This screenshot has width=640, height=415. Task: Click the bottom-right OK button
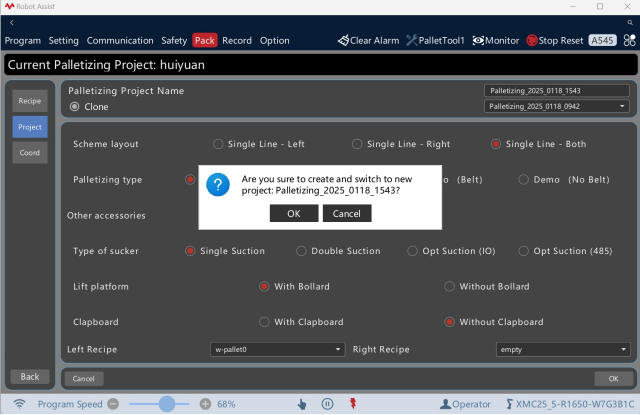[613, 379]
